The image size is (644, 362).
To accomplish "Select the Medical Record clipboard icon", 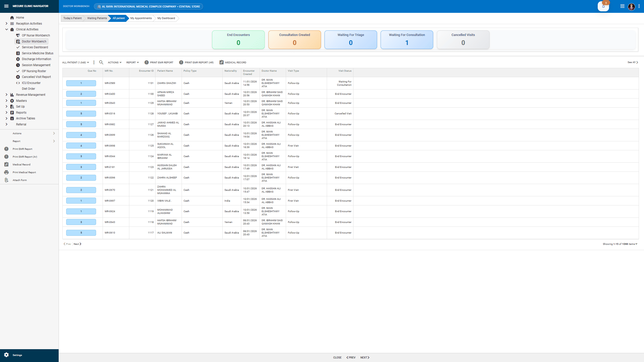I will click(x=6, y=164).
